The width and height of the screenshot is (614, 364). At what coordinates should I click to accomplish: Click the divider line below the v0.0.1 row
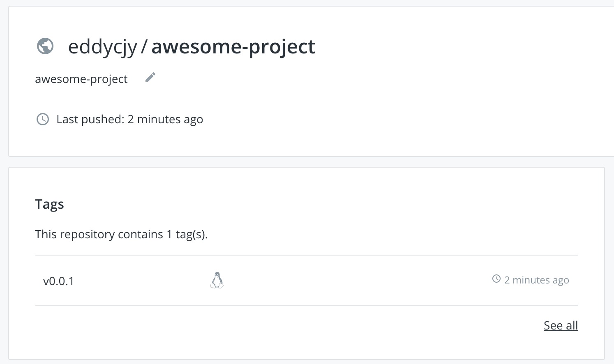[x=307, y=305]
